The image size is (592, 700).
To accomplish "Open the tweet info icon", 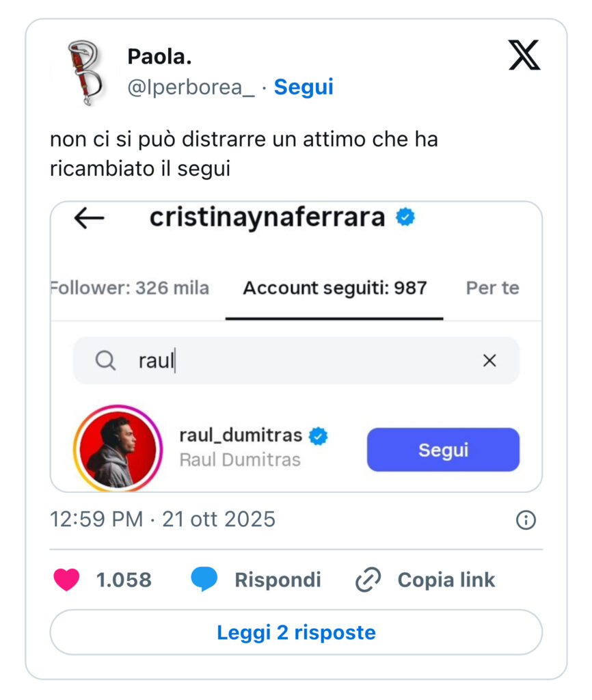I will pos(525,520).
